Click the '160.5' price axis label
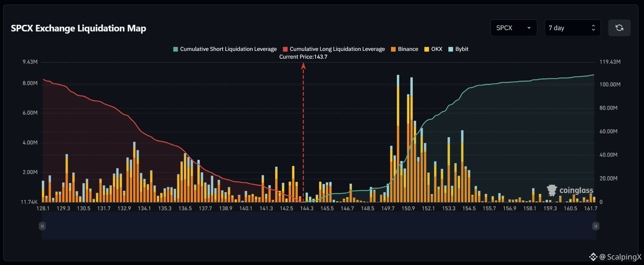The image size is (644, 265). coord(570,208)
